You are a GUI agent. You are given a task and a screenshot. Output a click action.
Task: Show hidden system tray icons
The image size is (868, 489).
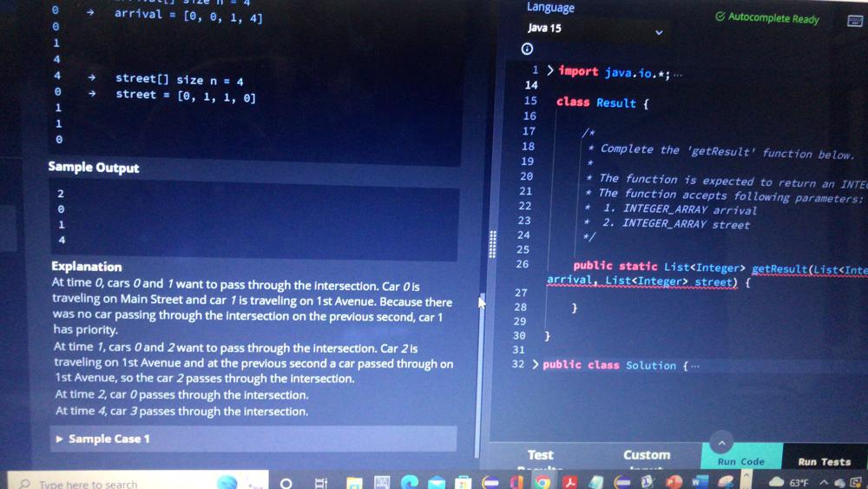pyautogui.click(x=824, y=482)
